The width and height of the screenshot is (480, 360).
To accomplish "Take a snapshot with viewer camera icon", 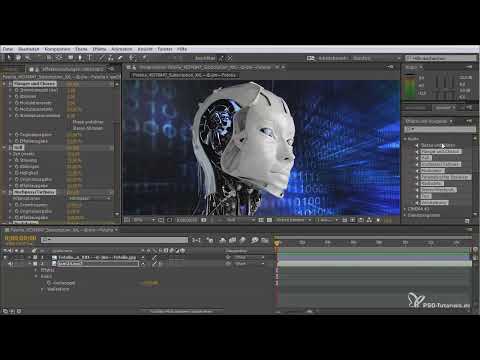I will (x=204, y=220).
